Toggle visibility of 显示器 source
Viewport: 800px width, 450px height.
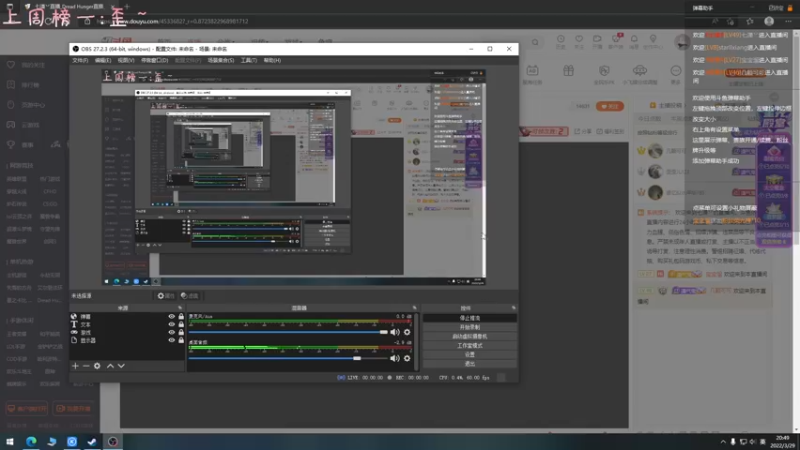[171, 340]
